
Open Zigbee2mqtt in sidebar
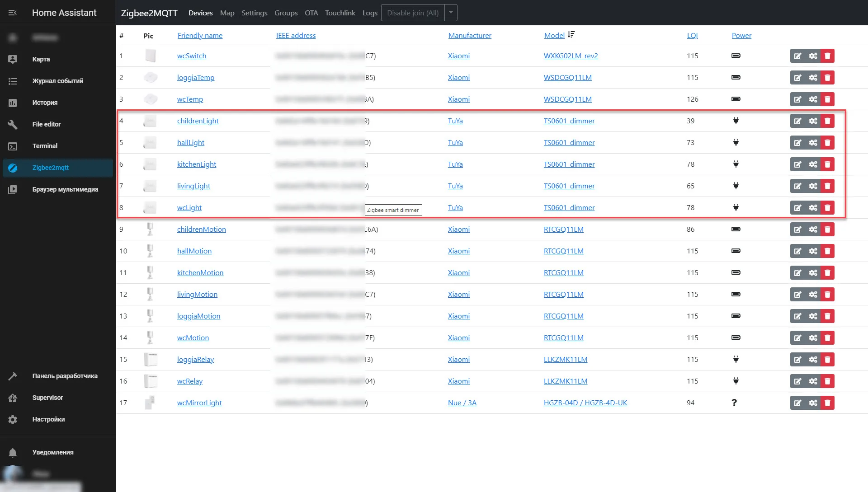(x=50, y=168)
